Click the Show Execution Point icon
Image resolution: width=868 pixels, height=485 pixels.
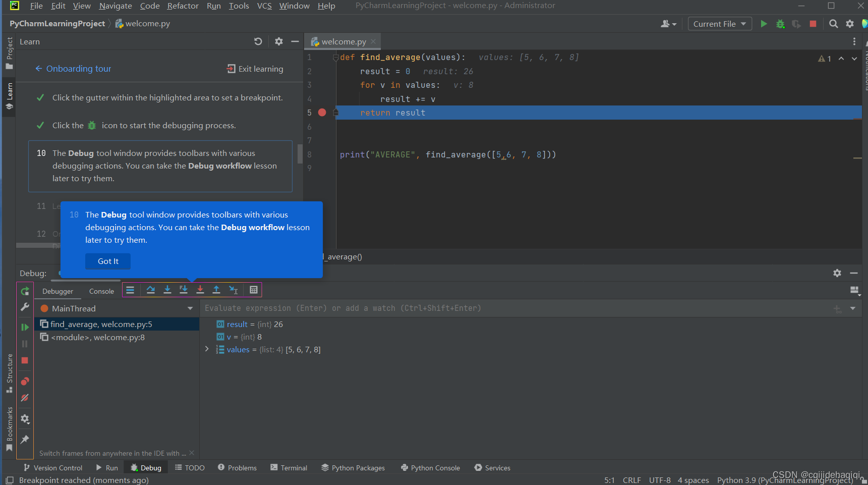coord(130,290)
